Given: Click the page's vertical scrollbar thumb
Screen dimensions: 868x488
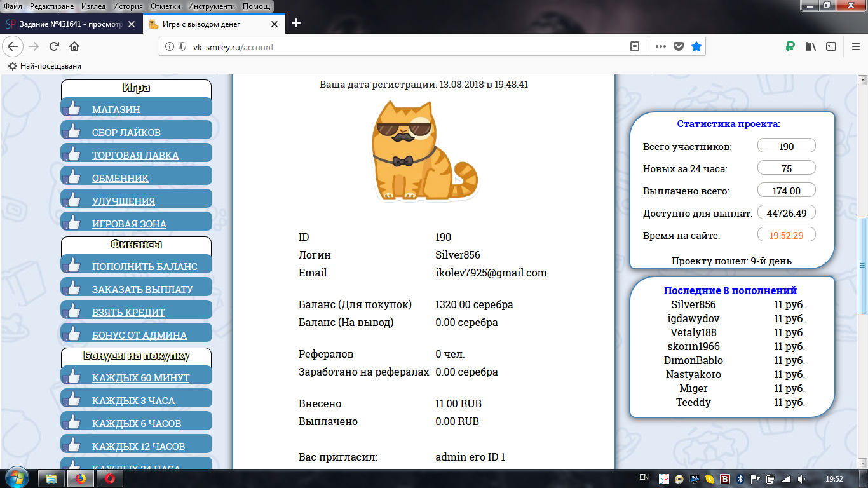Looking at the screenshot, I should (x=862, y=266).
